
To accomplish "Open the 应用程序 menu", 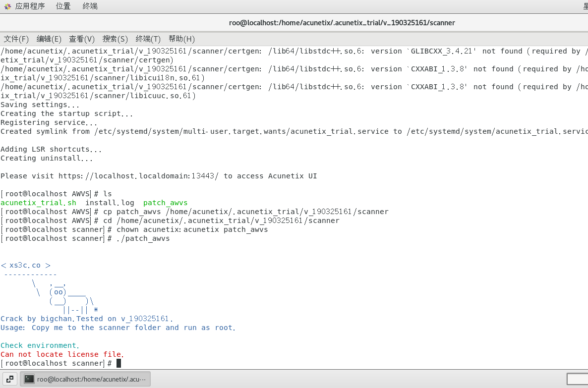I will tap(30, 6).
